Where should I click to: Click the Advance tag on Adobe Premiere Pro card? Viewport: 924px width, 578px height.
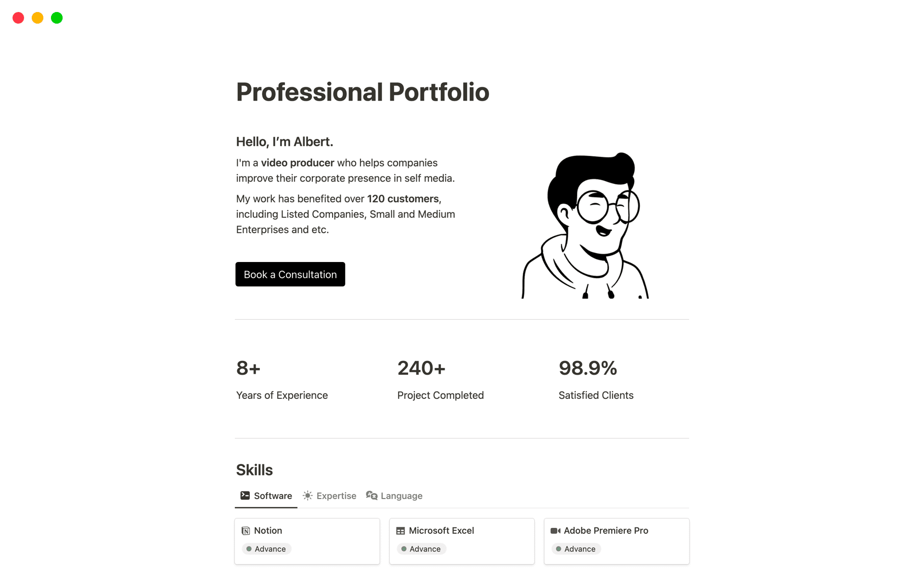[576, 549]
